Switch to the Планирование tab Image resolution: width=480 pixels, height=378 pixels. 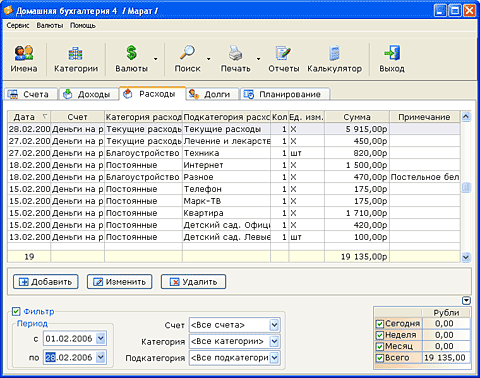click(x=285, y=94)
